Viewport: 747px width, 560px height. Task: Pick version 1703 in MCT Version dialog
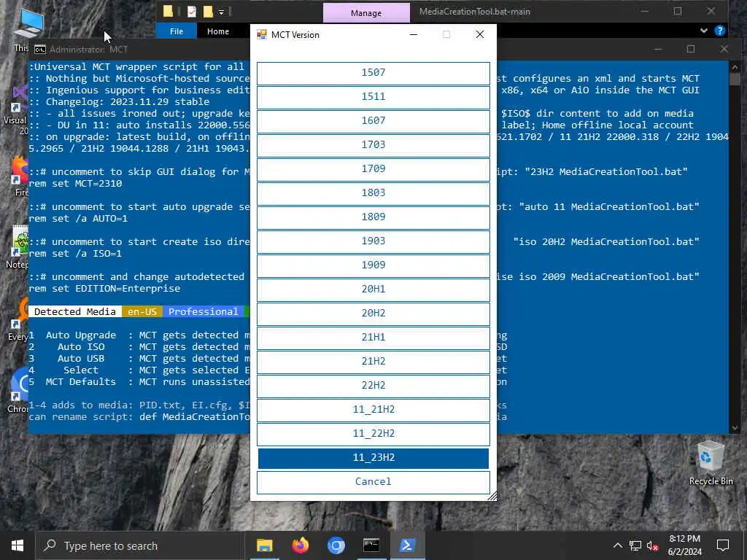point(373,145)
